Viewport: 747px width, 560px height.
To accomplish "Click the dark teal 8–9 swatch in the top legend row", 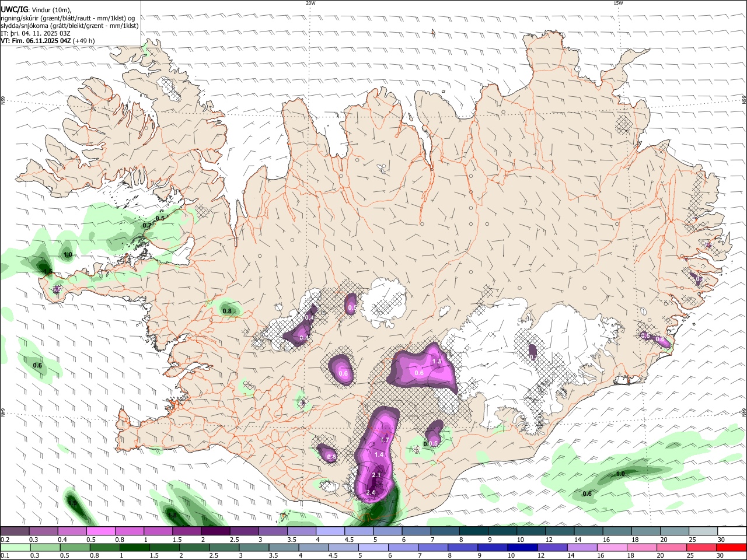I will point(474,531).
